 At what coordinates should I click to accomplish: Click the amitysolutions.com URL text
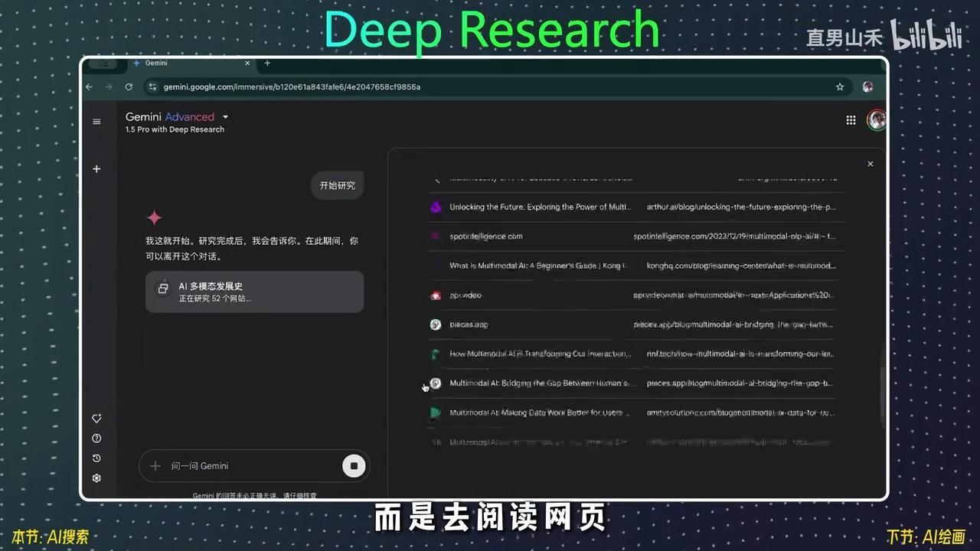[x=741, y=412]
